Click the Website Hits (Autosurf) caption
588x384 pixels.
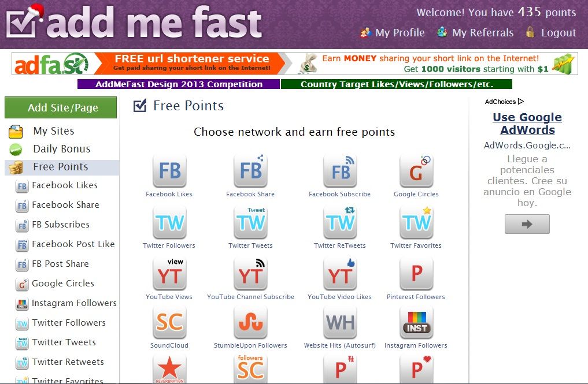pyautogui.click(x=340, y=345)
